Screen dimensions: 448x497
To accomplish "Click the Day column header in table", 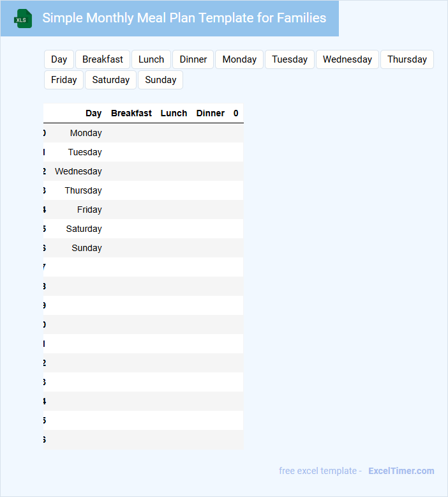I will 93,113.
